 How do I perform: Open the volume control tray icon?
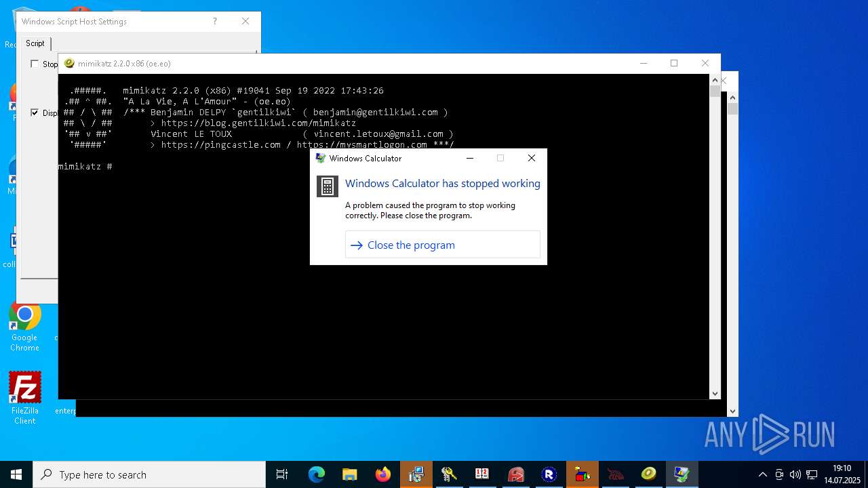coord(795,474)
